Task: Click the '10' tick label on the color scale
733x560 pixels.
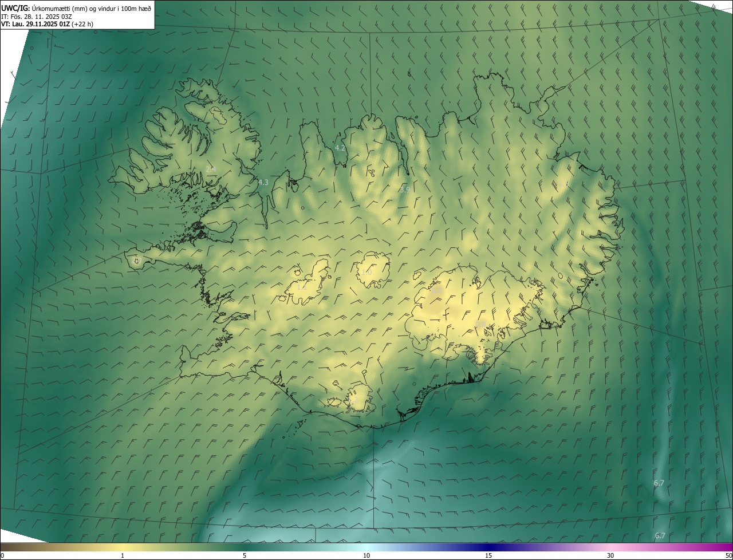Action: [366, 555]
